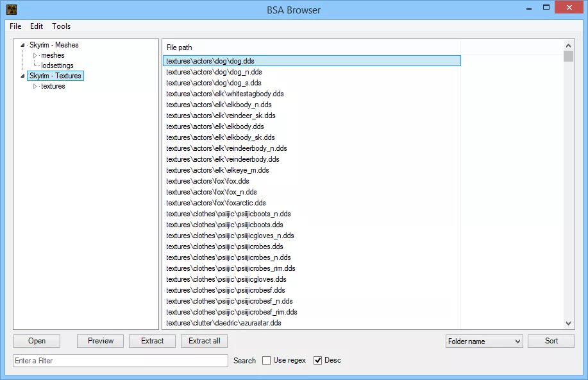
Task: Open the File menu
Action: (x=15, y=26)
